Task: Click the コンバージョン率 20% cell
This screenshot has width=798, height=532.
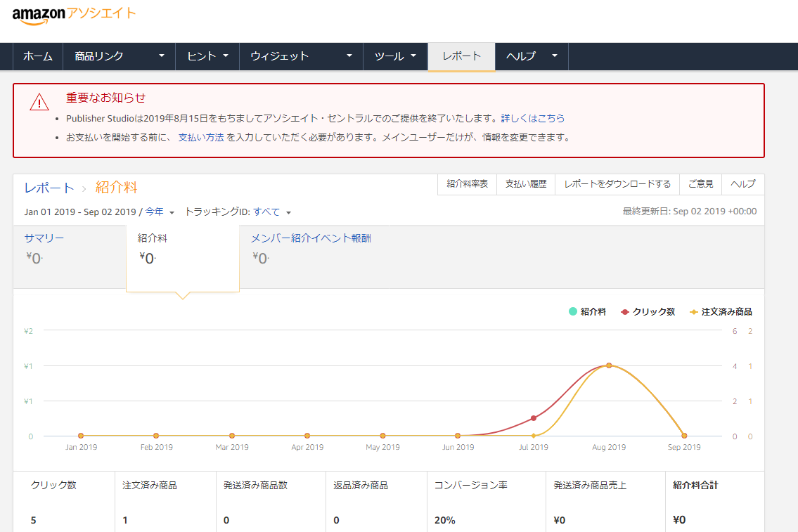Action: click(x=487, y=502)
